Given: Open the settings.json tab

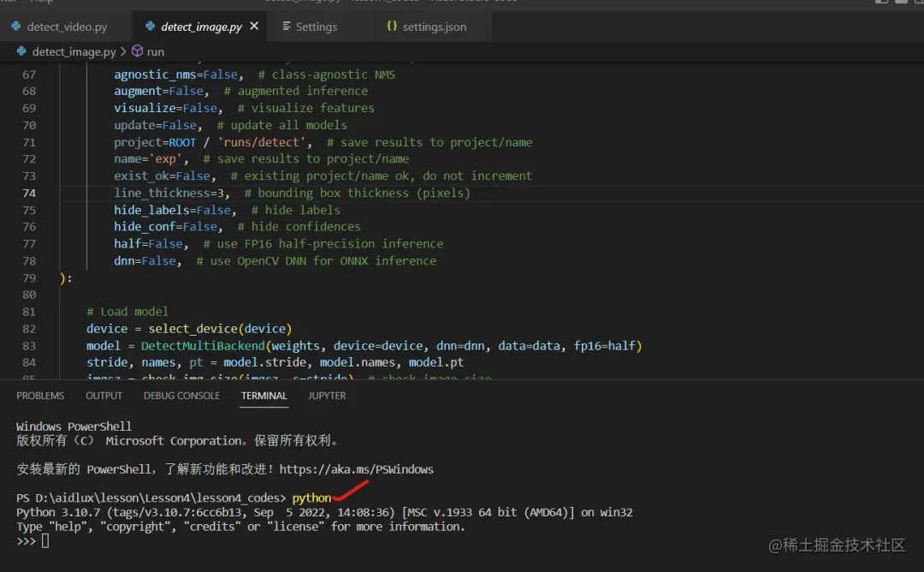Looking at the screenshot, I should 434,27.
